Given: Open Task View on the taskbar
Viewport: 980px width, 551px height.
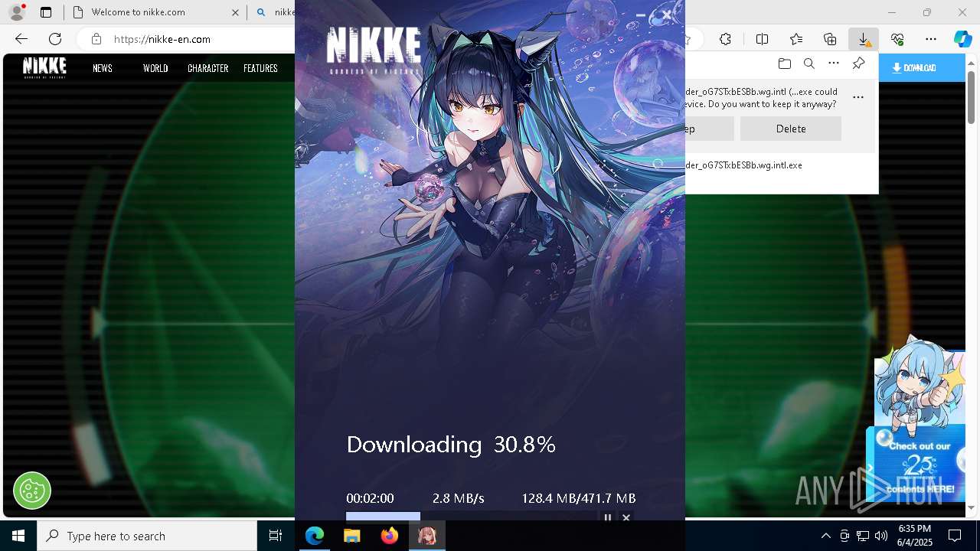Looking at the screenshot, I should click(276, 536).
